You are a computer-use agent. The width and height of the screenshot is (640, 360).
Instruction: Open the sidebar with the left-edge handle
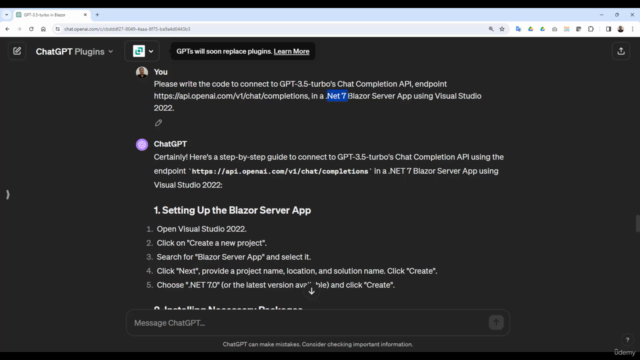point(8,195)
